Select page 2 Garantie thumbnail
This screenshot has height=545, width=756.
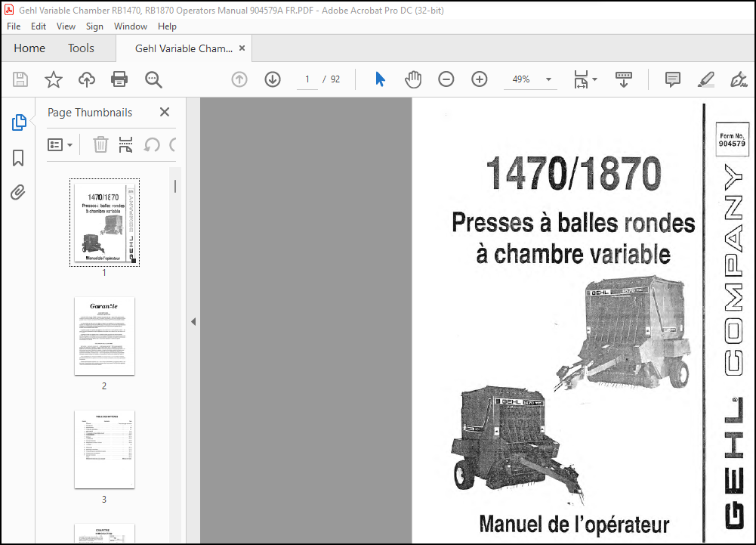(x=104, y=336)
